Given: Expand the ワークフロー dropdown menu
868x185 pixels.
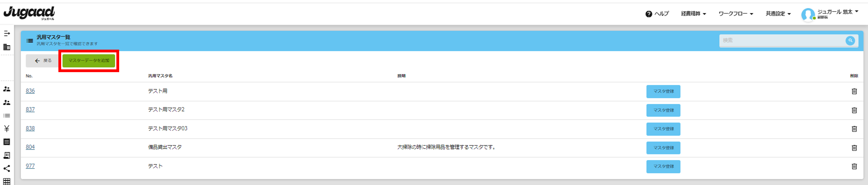Looking at the screenshot, I should tap(735, 14).
